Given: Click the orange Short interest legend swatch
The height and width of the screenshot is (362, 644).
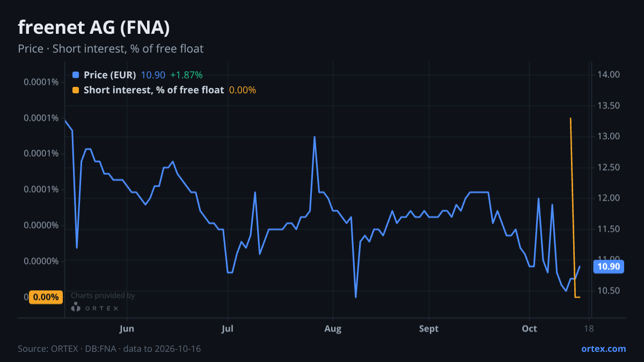Looking at the screenshot, I should point(76,90).
